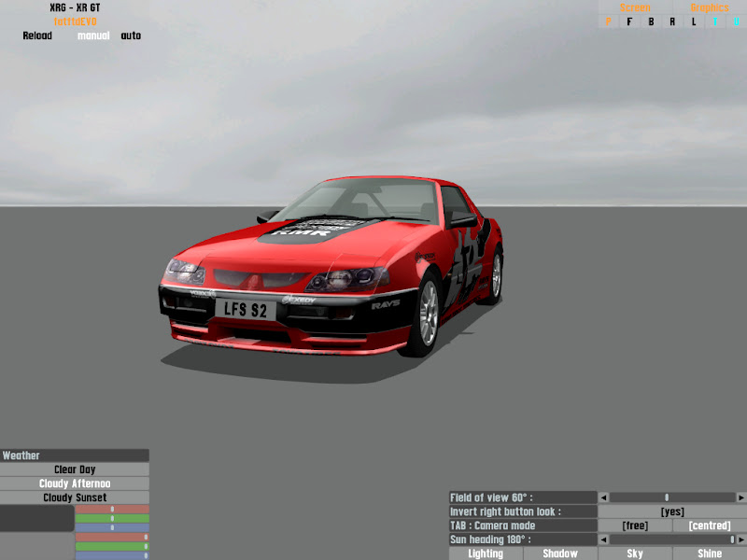Screen dimensions: 747x560
Task: Click the Sun heading 180° label
Action: 523,539
